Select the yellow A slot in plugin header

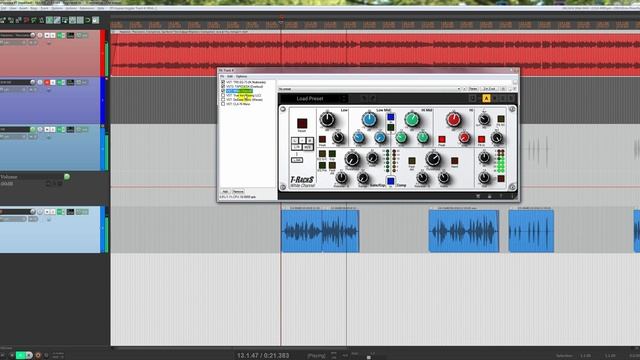[x=486, y=98]
